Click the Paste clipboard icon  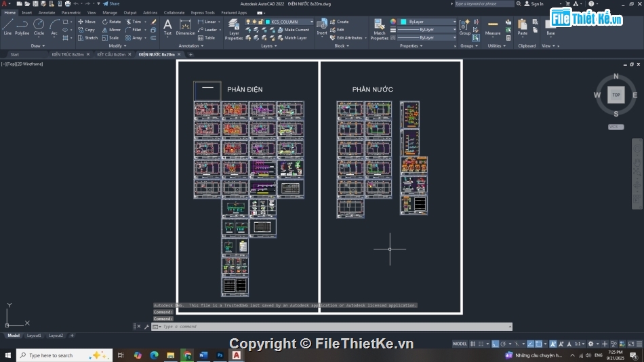pos(522,27)
